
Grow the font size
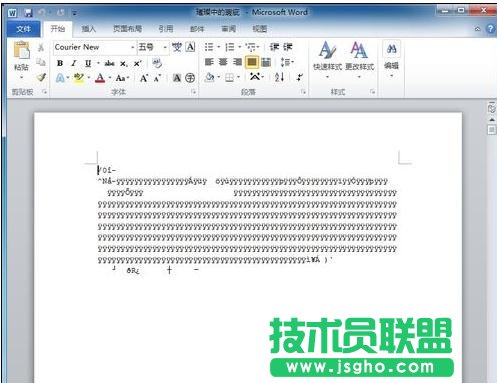[144, 78]
